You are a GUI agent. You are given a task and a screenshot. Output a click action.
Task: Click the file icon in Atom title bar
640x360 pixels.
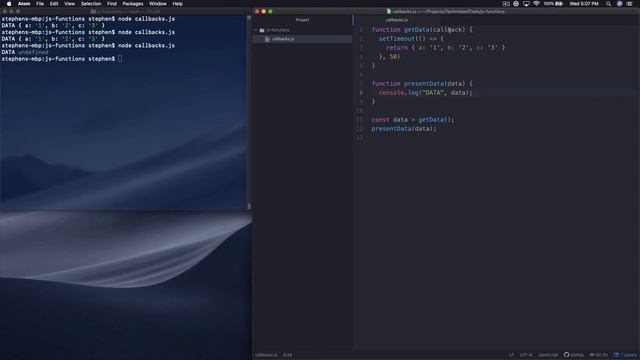point(389,11)
